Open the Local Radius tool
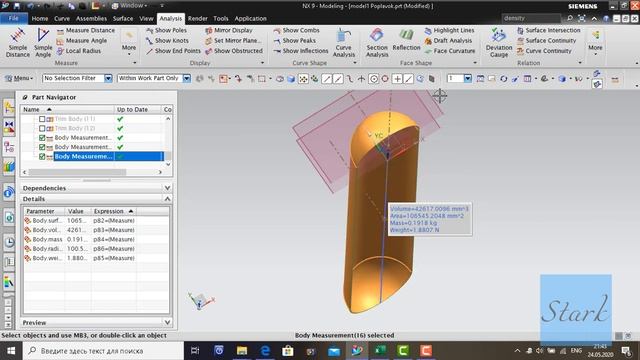The image size is (640, 360). pyautogui.click(x=79, y=51)
